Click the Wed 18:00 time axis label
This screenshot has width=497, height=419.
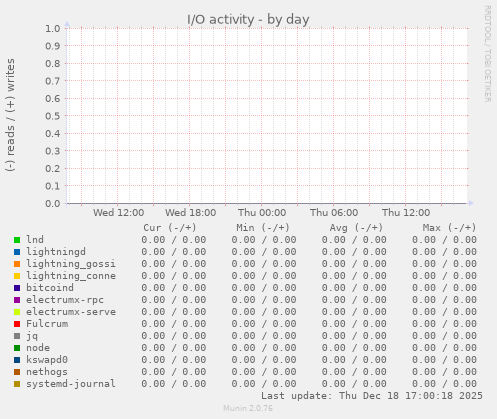click(x=190, y=213)
